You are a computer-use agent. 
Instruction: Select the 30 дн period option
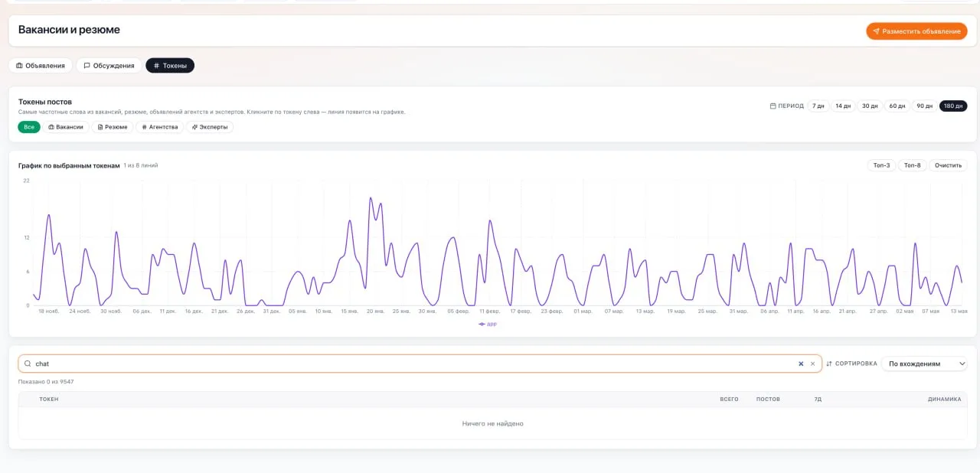pos(870,106)
